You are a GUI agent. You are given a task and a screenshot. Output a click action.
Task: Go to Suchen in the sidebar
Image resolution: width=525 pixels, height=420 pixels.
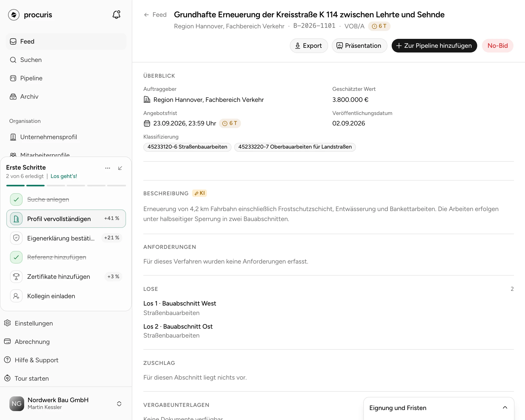point(66,60)
